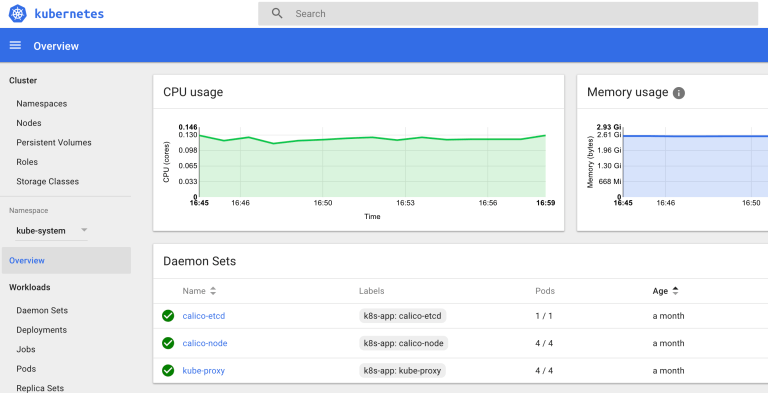Open Persistent Volumes in the sidebar
This screenshot has height=393, width=768.
[54, 143]
